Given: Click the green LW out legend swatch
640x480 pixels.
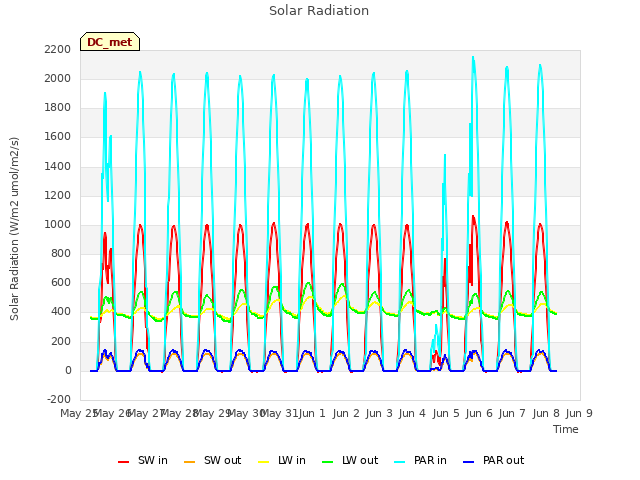Looking at the screenshot, I should [x=327, y=462].
